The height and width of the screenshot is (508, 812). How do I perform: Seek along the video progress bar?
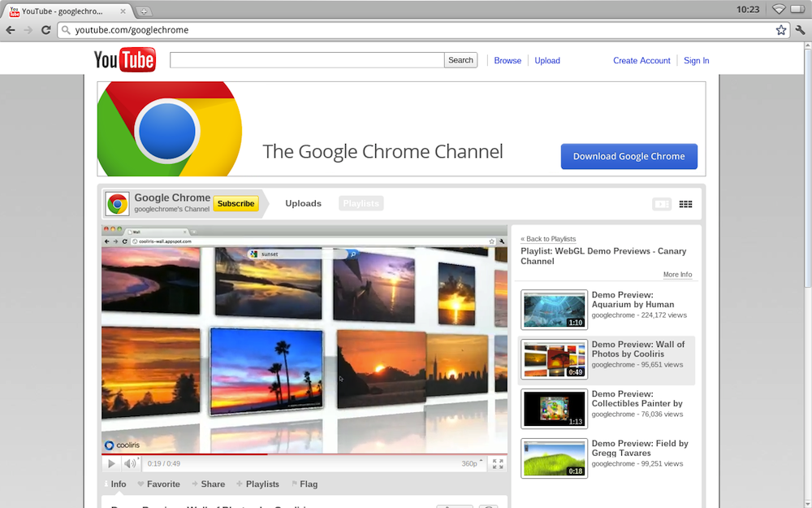pyautogui.click(x=325, y=454)
